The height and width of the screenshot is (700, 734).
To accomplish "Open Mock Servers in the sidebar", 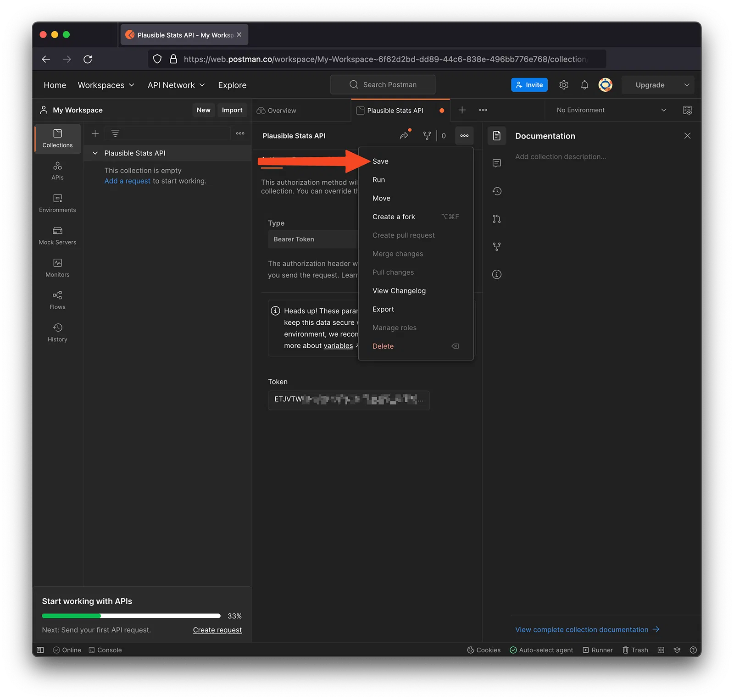I will (57, 235).
